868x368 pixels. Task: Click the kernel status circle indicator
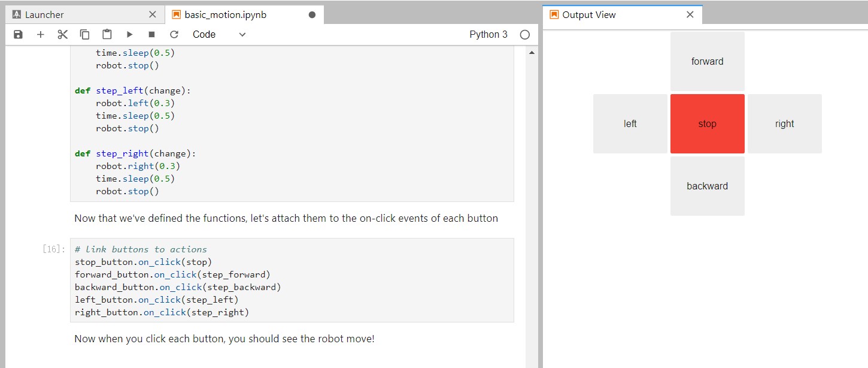coord(525,35)
